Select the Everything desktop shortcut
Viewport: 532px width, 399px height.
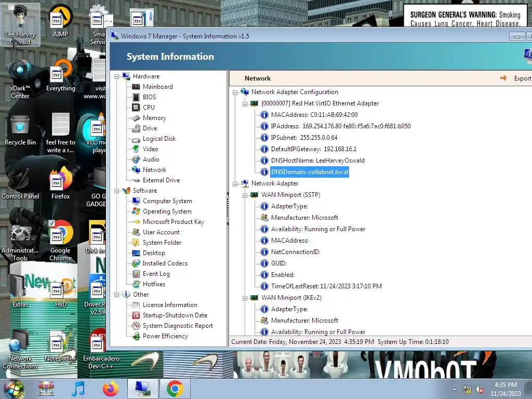tap(60, 75)
